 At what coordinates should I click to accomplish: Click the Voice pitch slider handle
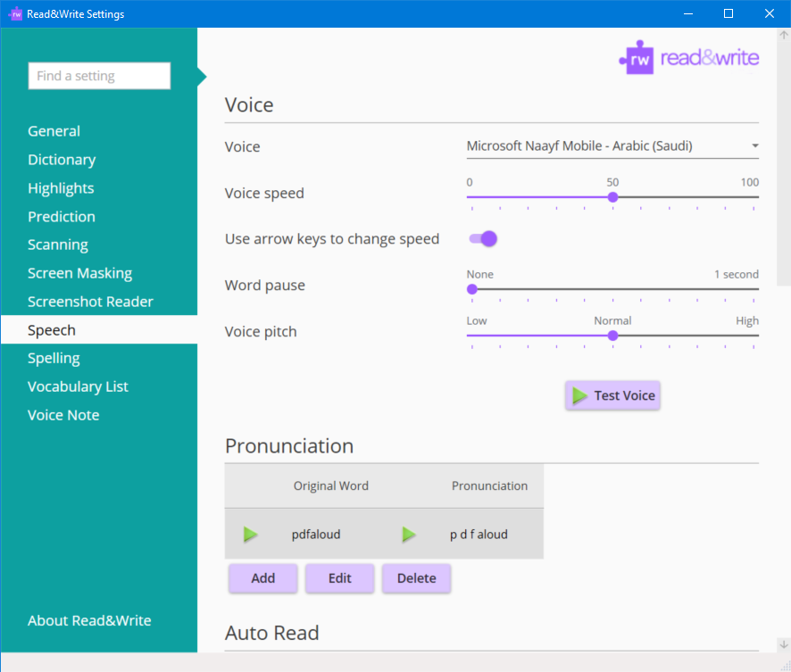pyautogui.click(x=612, y=336)
